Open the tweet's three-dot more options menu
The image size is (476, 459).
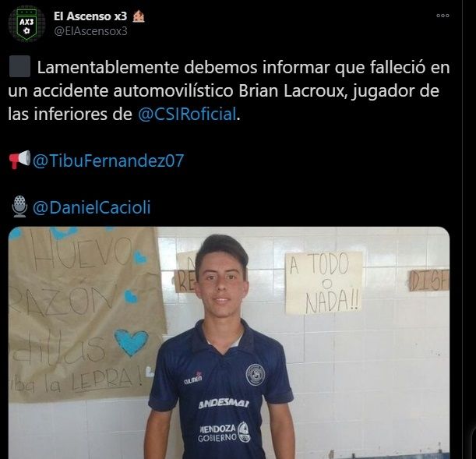click(x=443, y=16)
